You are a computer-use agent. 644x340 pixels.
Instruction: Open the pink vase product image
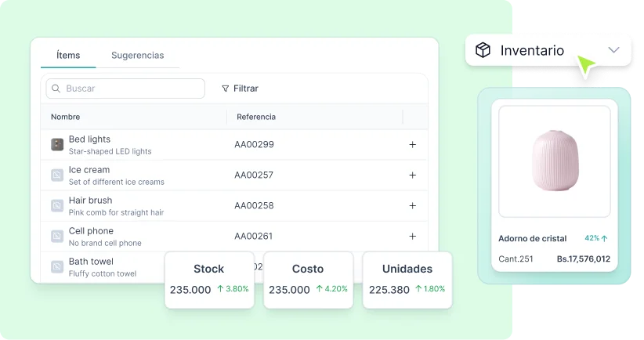tap(554, 161)
